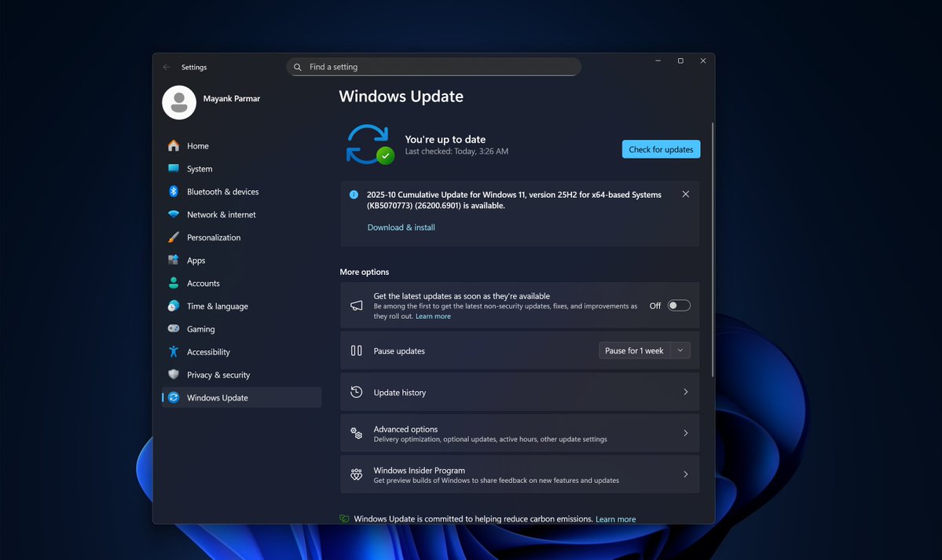
Task: Click Pause for 1 week button
Action: (634, 350)
